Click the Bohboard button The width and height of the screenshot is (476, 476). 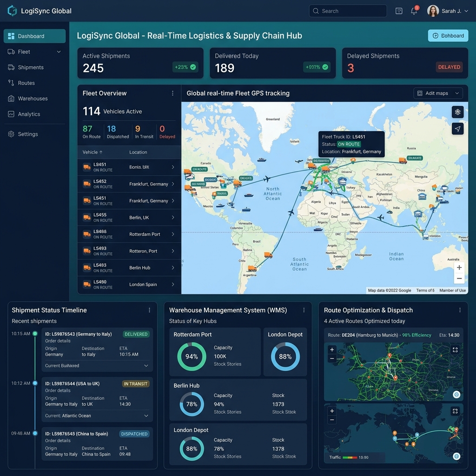[448, 35]
